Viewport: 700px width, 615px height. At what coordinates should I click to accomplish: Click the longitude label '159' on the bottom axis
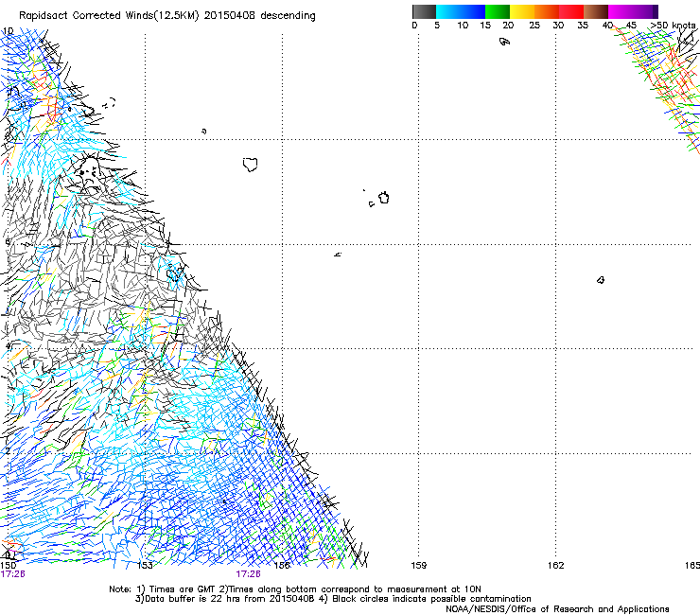click(x=419, y=566)
